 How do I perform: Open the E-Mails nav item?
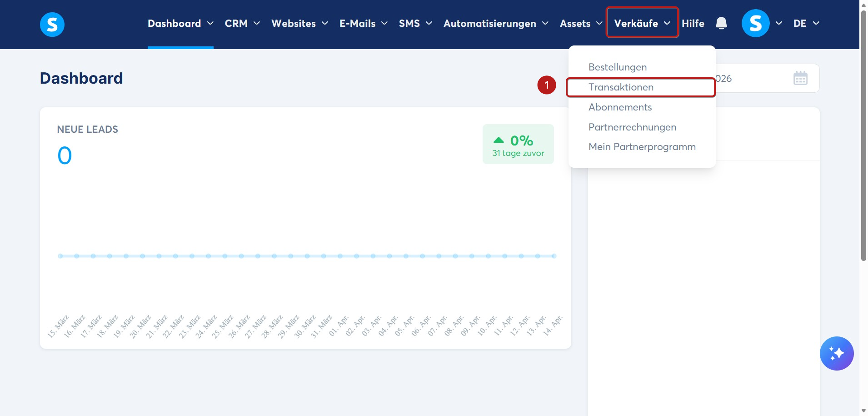[x=358, y=23]
